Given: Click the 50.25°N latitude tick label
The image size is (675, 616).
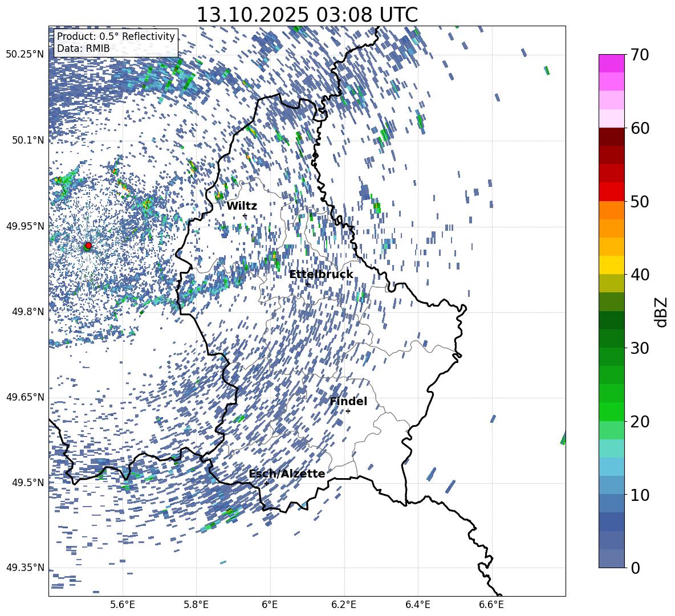Looking at the screenshot, I should (x=25, y=55).
